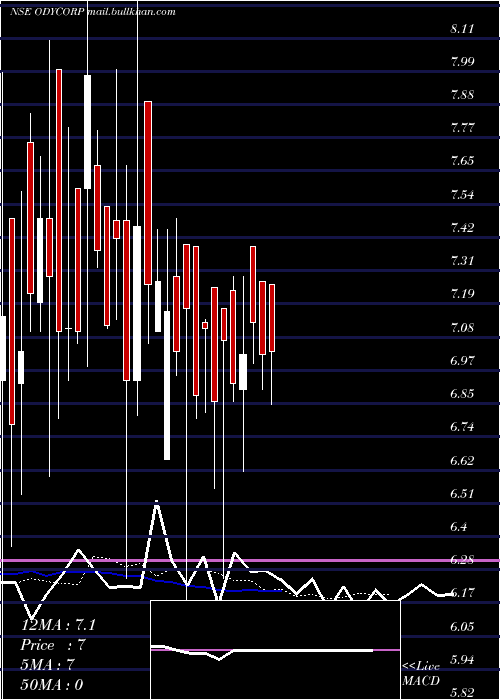Click the 6.17 price axis label
Image resolution: width=500 pixels, height=700 pixels.
click(x=462, y=593)
